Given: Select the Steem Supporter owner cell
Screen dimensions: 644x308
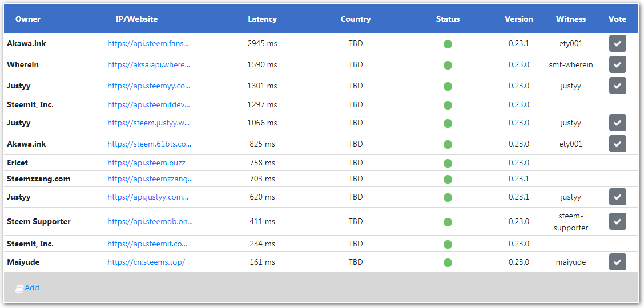Looking at the screenshot, I should (x=39, y=221).
